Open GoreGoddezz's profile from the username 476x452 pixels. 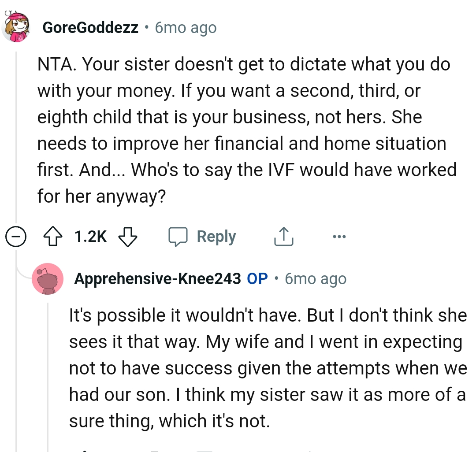[x=90, y=27]
